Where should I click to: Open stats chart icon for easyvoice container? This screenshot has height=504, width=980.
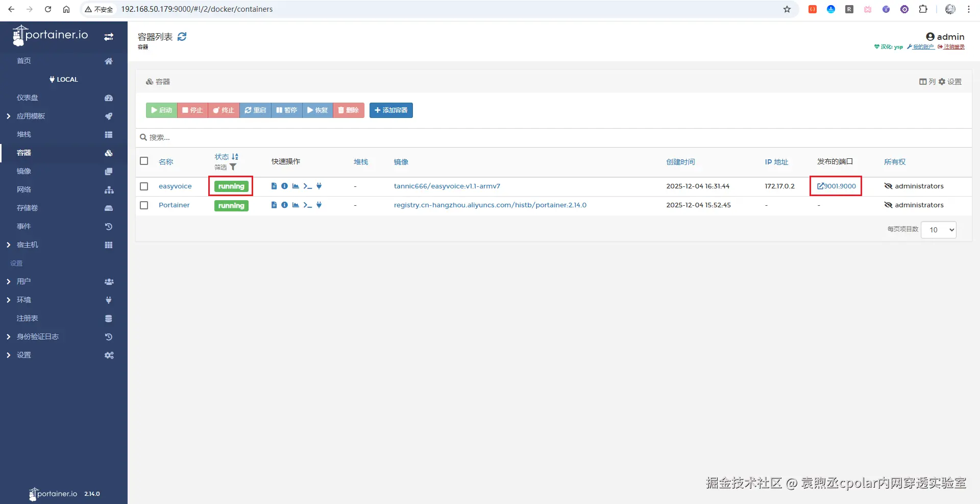tap(296, 186)
